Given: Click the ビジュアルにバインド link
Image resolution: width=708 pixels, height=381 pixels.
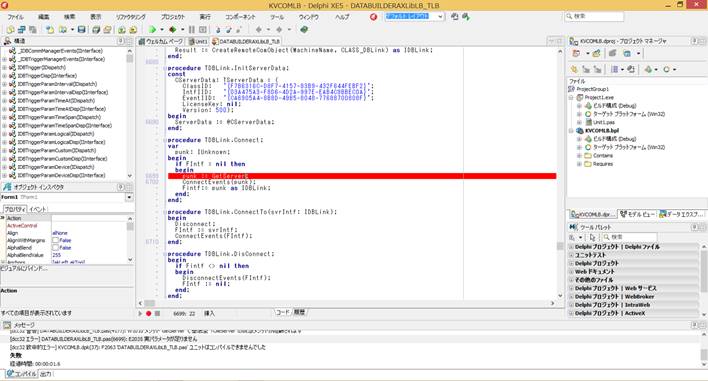Looking at the screenshot, I should [x=24, y=268].
